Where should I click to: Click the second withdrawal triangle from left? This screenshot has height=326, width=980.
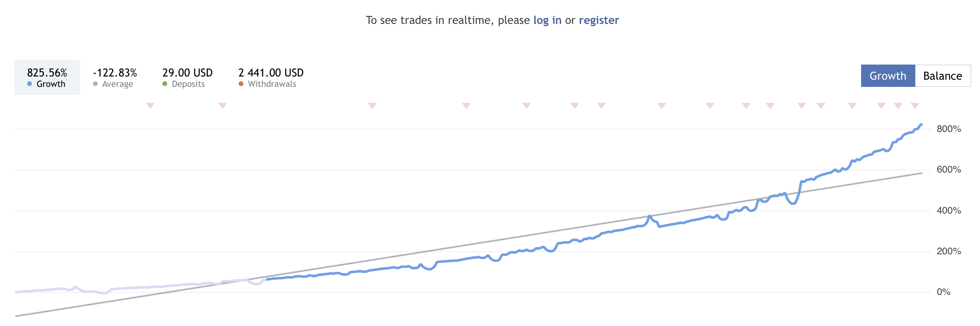(x=223, y=106)
